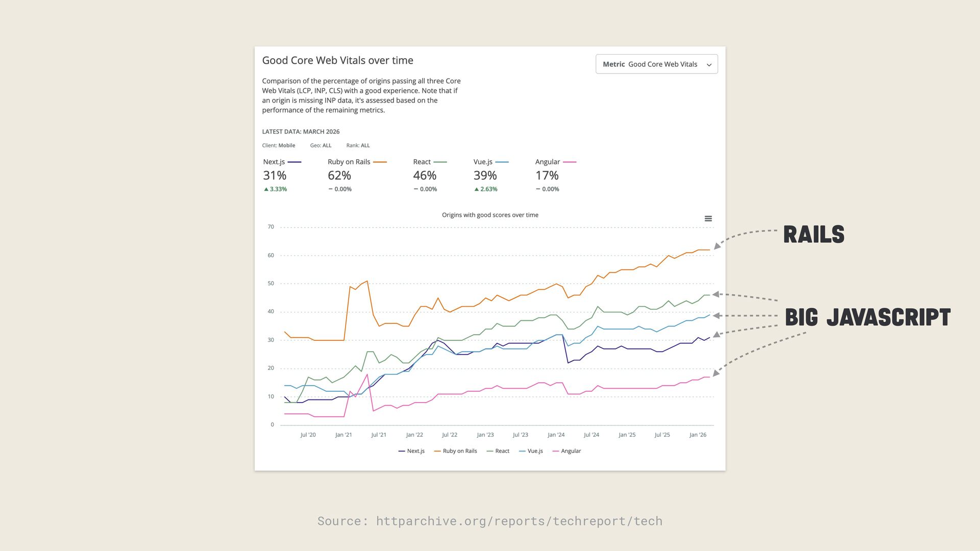
Task: Toggle React series in bottom chart legend
Action: [x=498, y=451]
